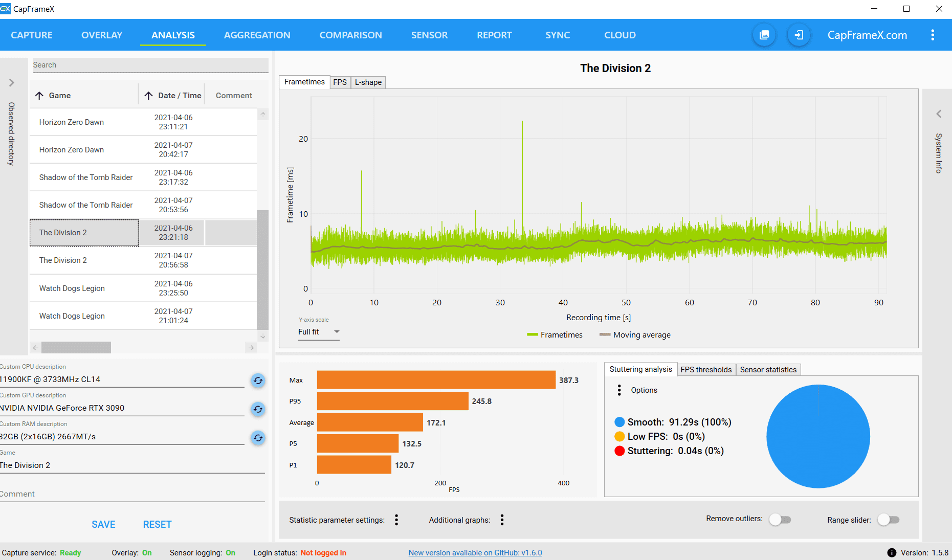Click the SAVE button
The image size is (952, 560).
[103, 524]
